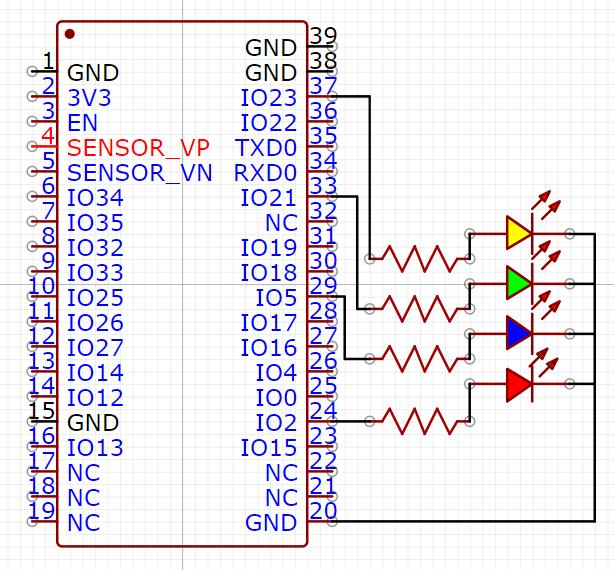Click the SENSOR_VN pin label
614x570 pixels.
coord(139,173)
